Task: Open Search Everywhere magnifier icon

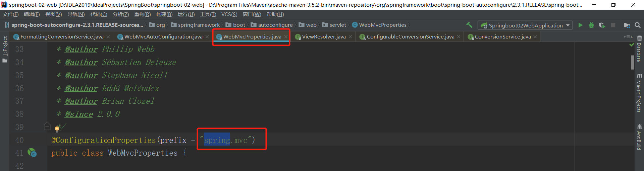Action: tap(638, 25)
